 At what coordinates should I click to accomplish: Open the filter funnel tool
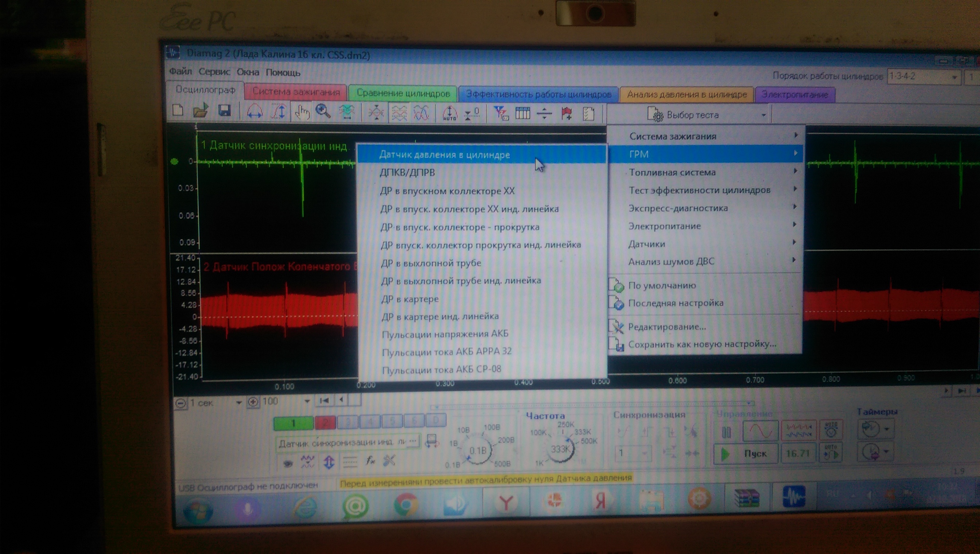click(x=501, y=113)
